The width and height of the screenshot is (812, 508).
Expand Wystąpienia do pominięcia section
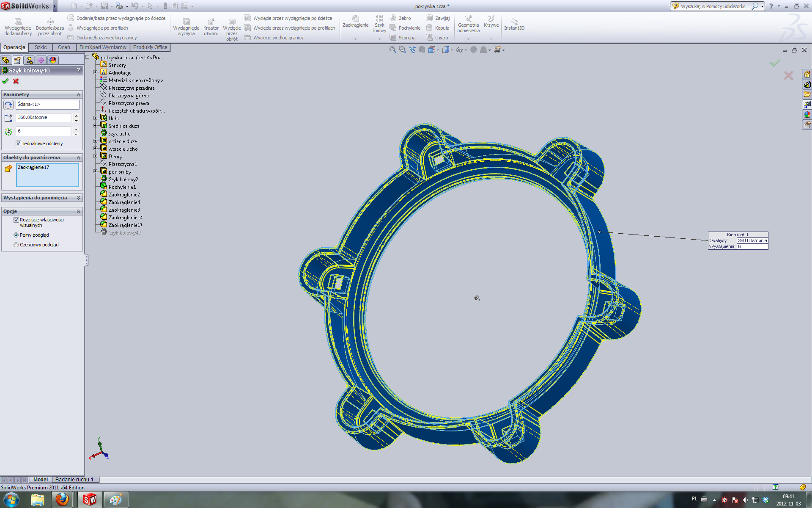(x=78, y=198)
